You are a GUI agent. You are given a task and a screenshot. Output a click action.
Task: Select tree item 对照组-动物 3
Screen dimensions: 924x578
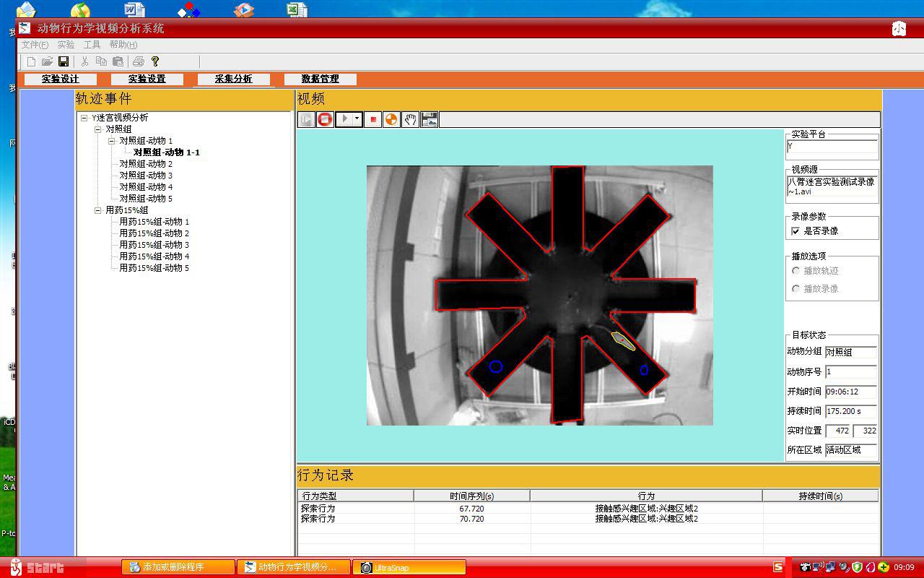click(x=146, y=176)
